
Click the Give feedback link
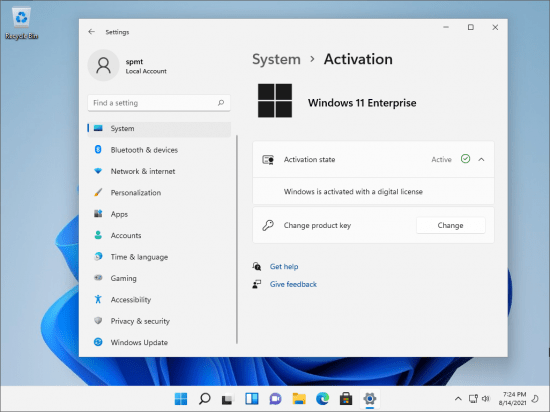tap(293, 284)
